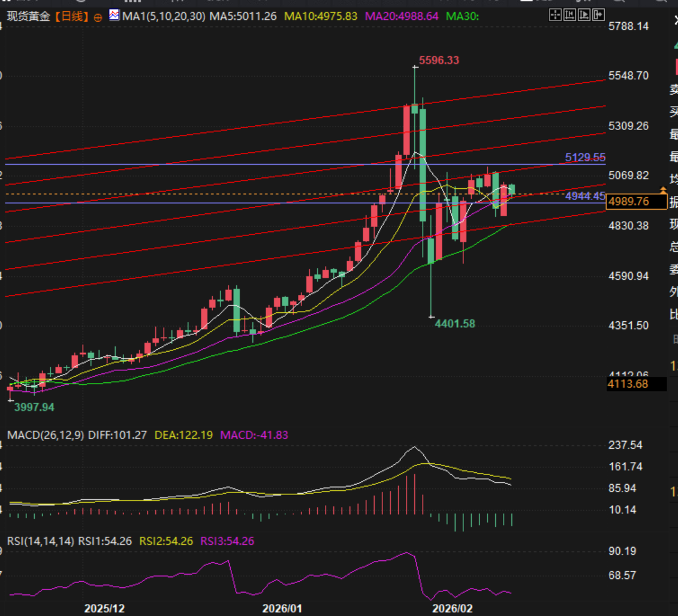Click the MACD(26,12,9) indicator title
The height and width of the screenshot is (616, 678).
click(x=46, y=435)
